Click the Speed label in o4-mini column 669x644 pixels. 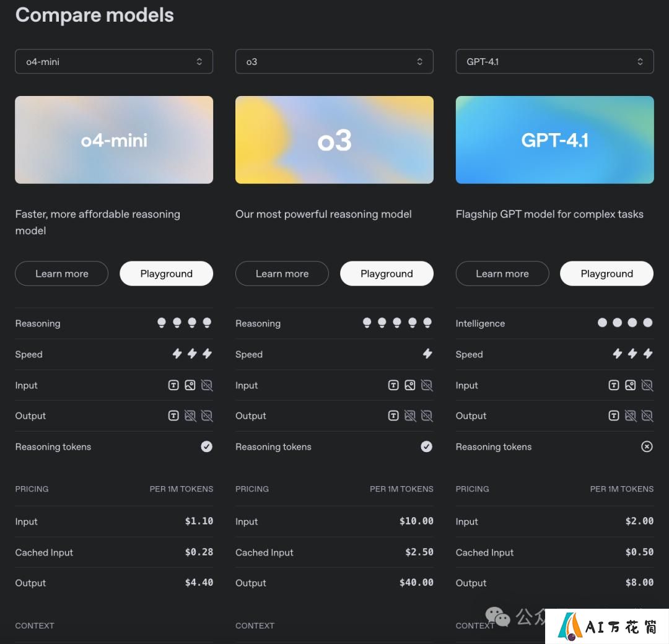(x=28, y=354)
